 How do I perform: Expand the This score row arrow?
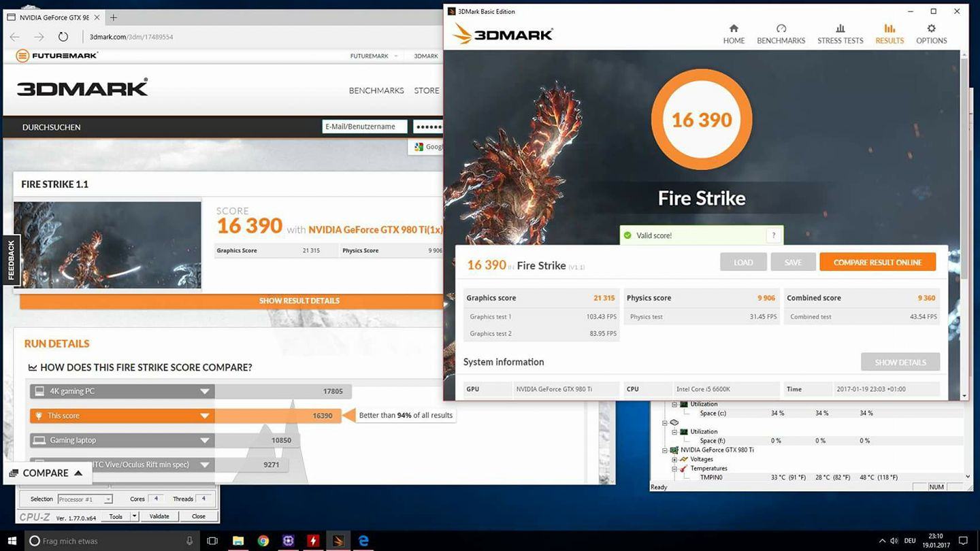[x=205, y=416]
